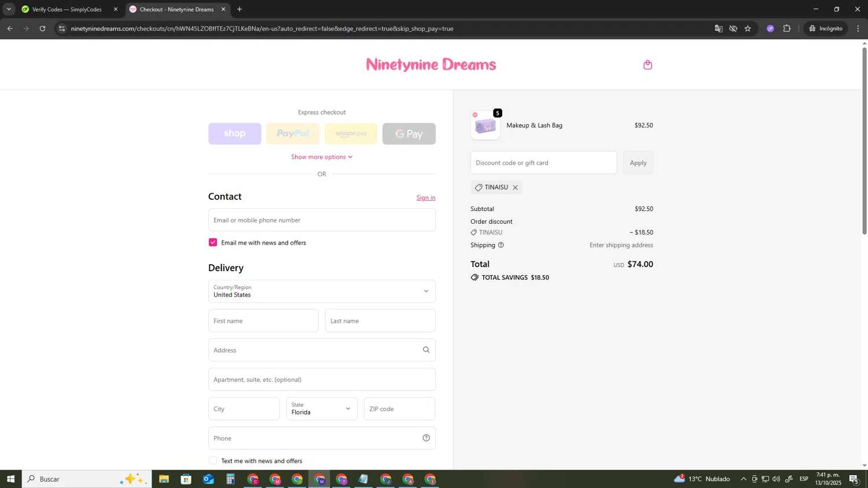The height and width of the screenshot is (488, 868).
Task: Enable Text me with news and offers
Action: [x=213, y=461]
